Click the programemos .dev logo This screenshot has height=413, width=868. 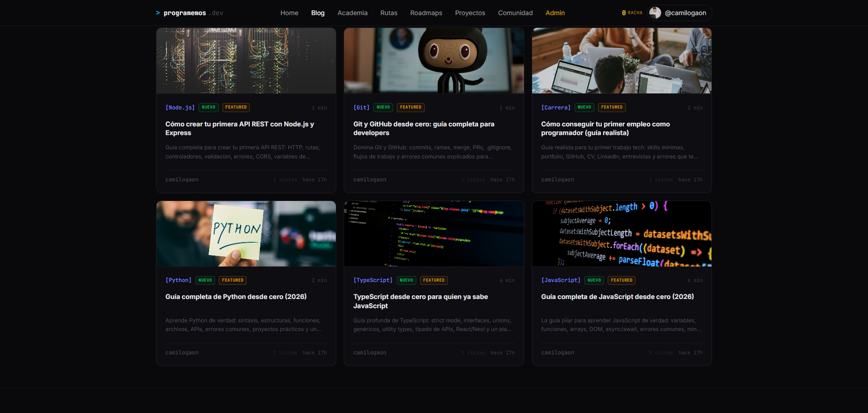(189, 13)
